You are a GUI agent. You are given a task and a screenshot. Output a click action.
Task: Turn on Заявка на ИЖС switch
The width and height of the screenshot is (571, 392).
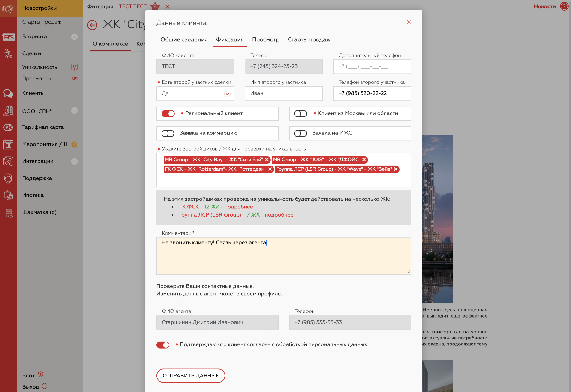pyautogui.click(x=300, y=133)
